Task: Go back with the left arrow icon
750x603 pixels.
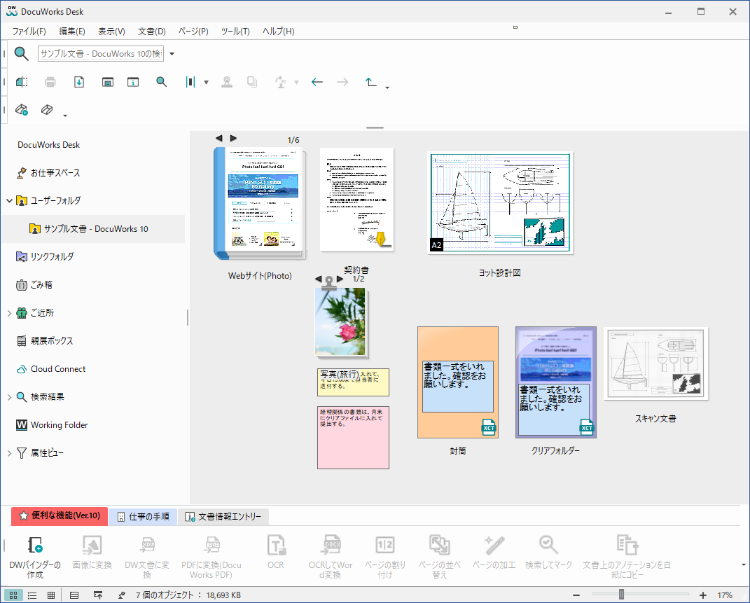Action: click(x=317, y=82)
